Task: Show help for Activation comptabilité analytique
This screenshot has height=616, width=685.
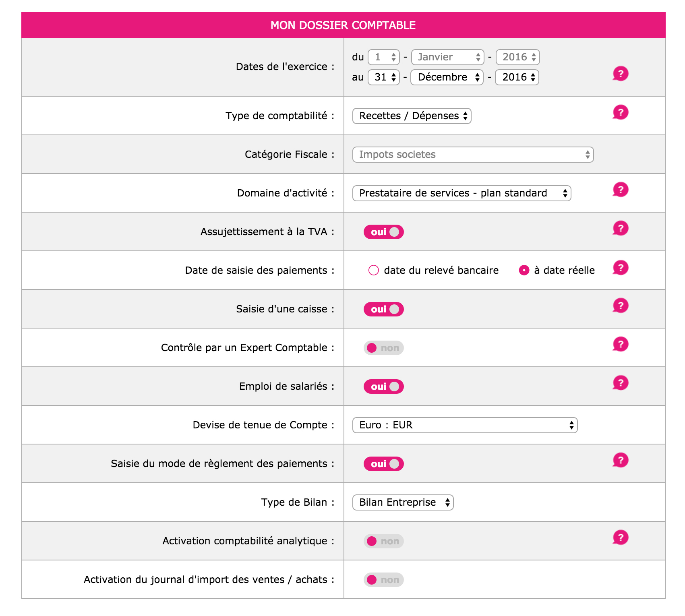Action: pyautogui.click(x=620, y=537)
